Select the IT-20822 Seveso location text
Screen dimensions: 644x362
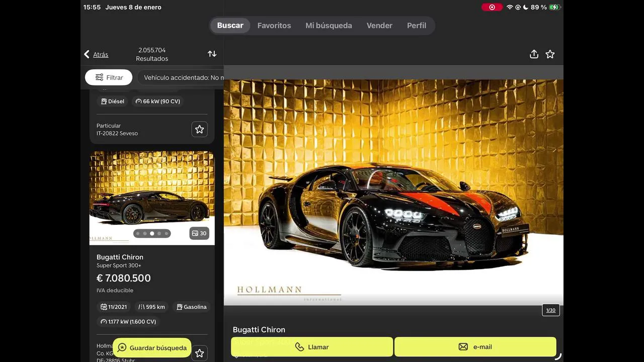pos(117,133)
